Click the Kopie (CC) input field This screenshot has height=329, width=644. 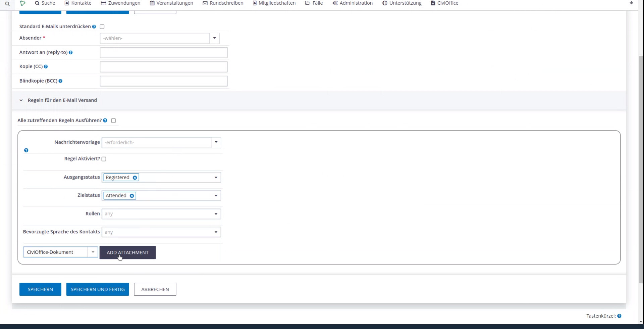[x=164, y=67]
